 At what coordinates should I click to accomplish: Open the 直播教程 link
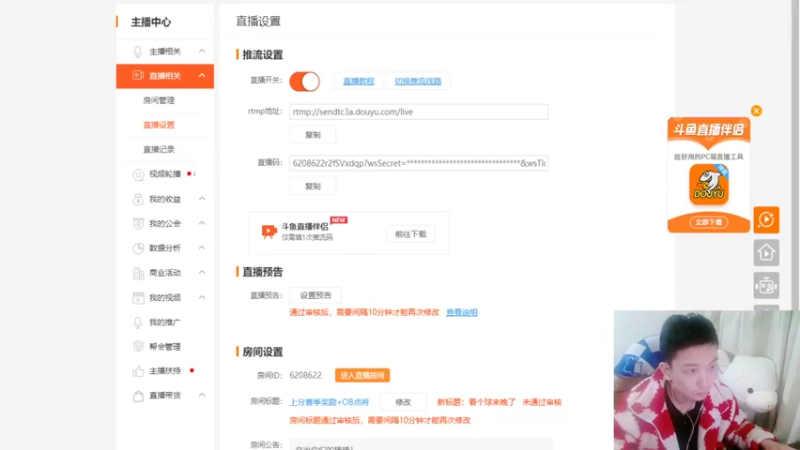(x=359, y=81)
